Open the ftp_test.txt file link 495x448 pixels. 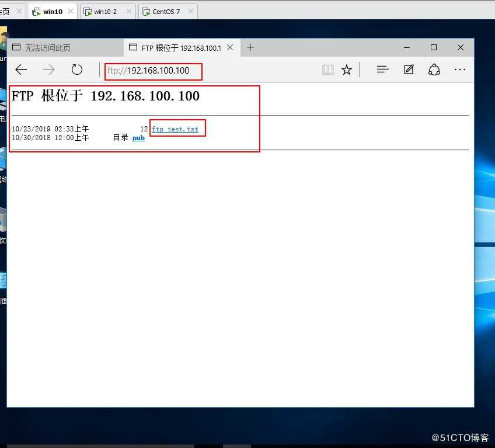(x=175, y=129)
